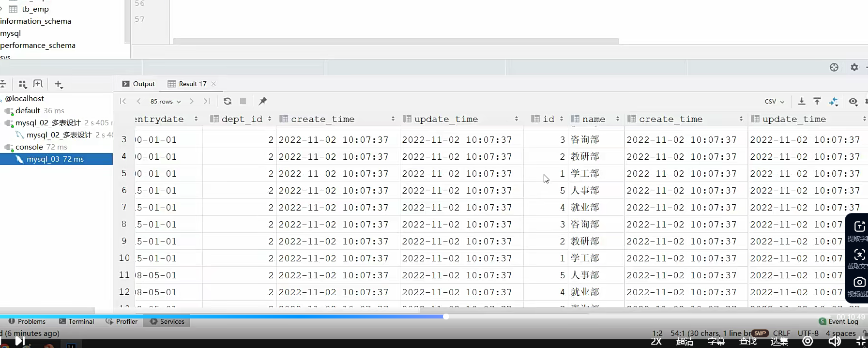Select the tb_emp table in tree
The height and width of the screenshot is (348, 868).
35,9
